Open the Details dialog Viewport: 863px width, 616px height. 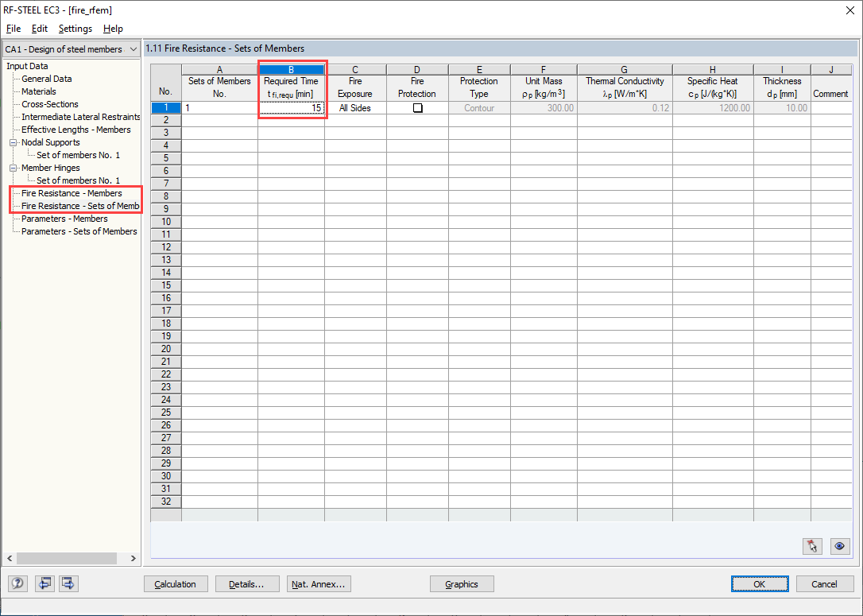coord(247,583)
